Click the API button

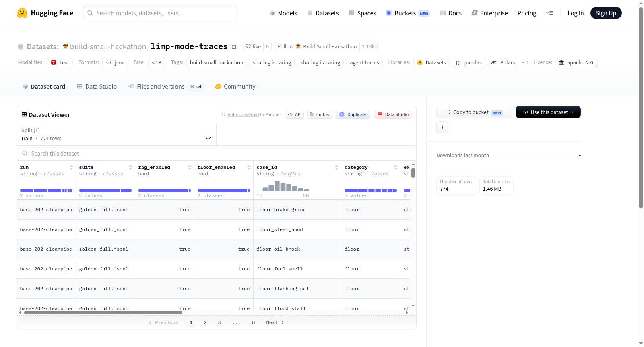tap(295, 114)
